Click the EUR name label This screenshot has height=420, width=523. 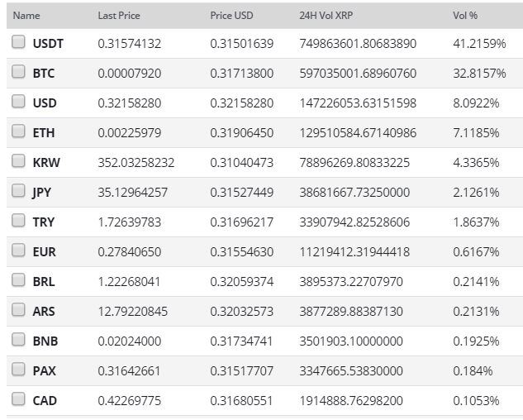click(45, 251)
